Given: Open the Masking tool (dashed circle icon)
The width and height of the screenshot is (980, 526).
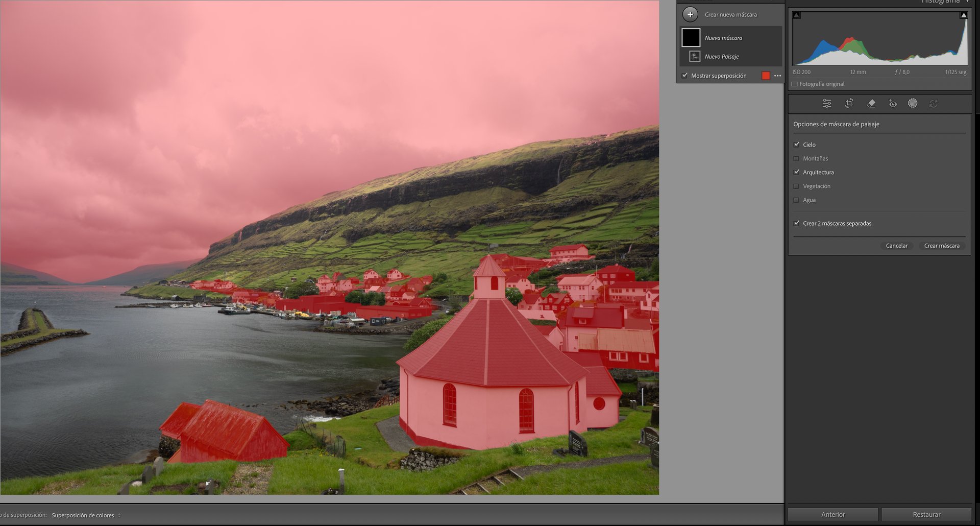Looking at the screenshot, I should (913, 103).
